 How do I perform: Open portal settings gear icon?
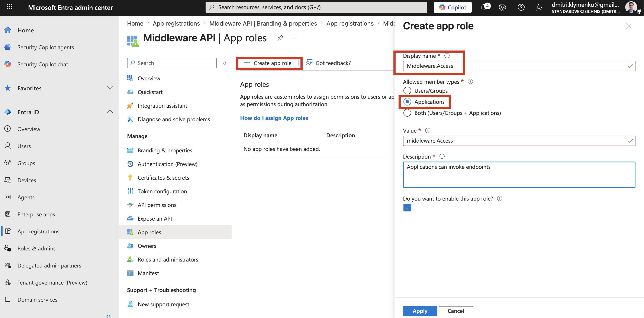pyautogui.click(x=502, y=7)
